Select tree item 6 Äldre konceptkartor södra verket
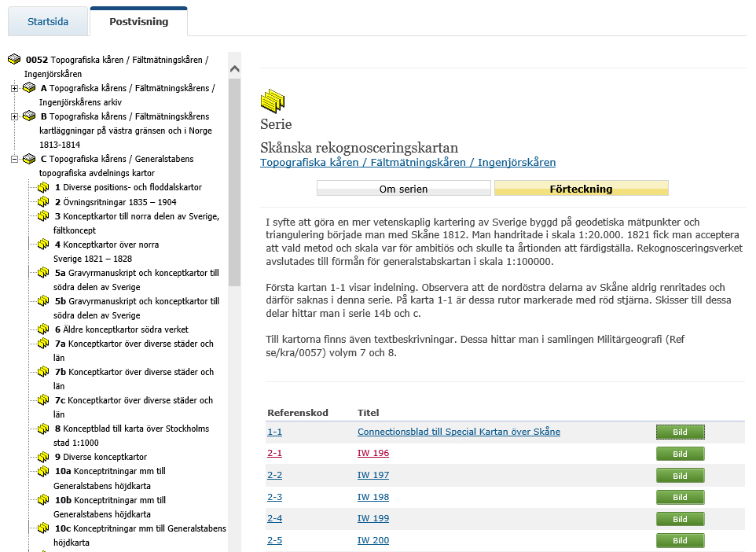 click(122, 329)
